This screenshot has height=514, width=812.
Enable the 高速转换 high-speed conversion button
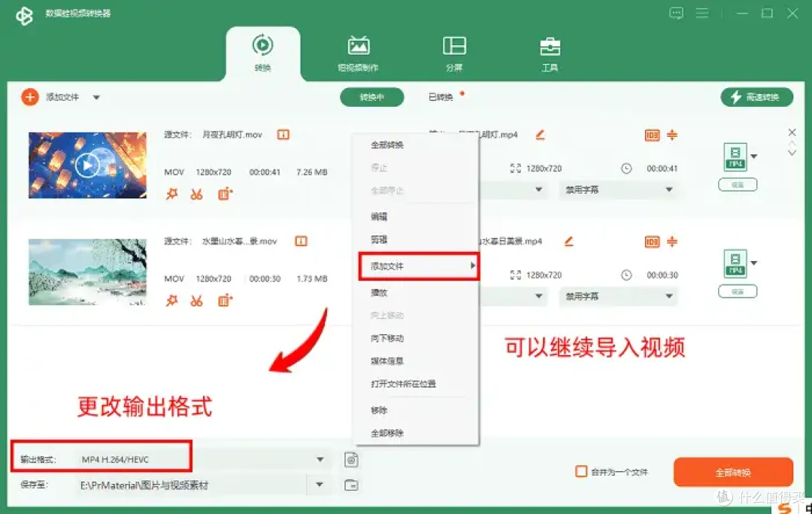[756, 97]
